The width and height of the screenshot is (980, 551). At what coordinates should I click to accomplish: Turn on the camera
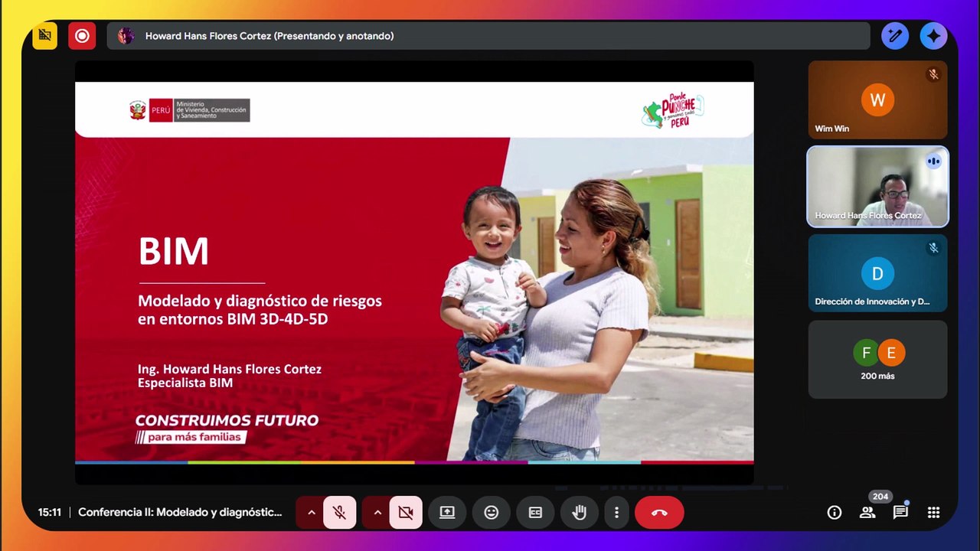pyautogui.click(x=406, y=513)
